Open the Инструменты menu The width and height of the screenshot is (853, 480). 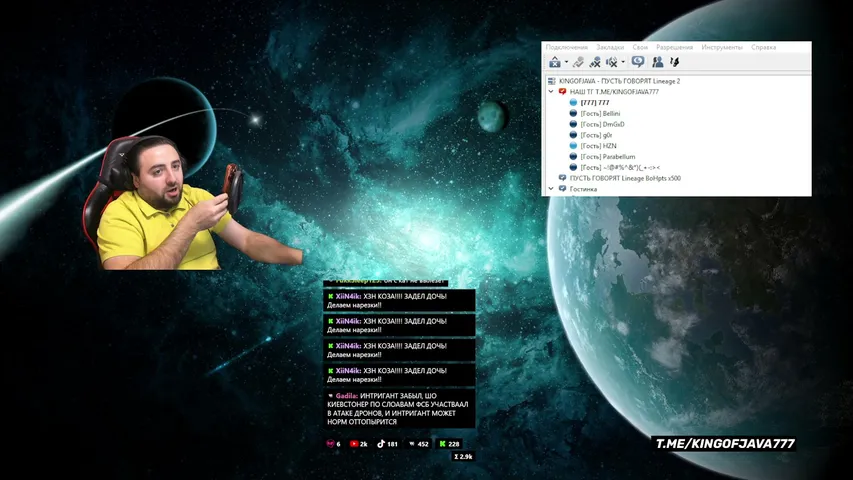coord(722,47)
